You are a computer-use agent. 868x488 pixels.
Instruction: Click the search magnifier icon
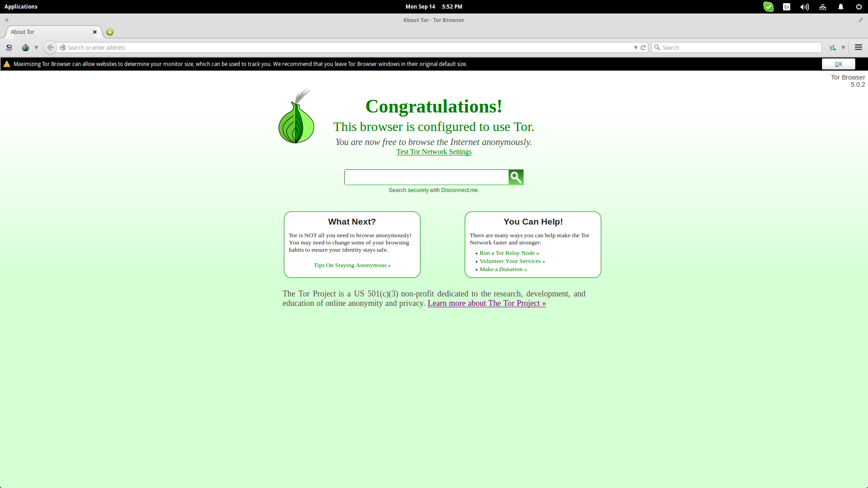click(515, 177)
